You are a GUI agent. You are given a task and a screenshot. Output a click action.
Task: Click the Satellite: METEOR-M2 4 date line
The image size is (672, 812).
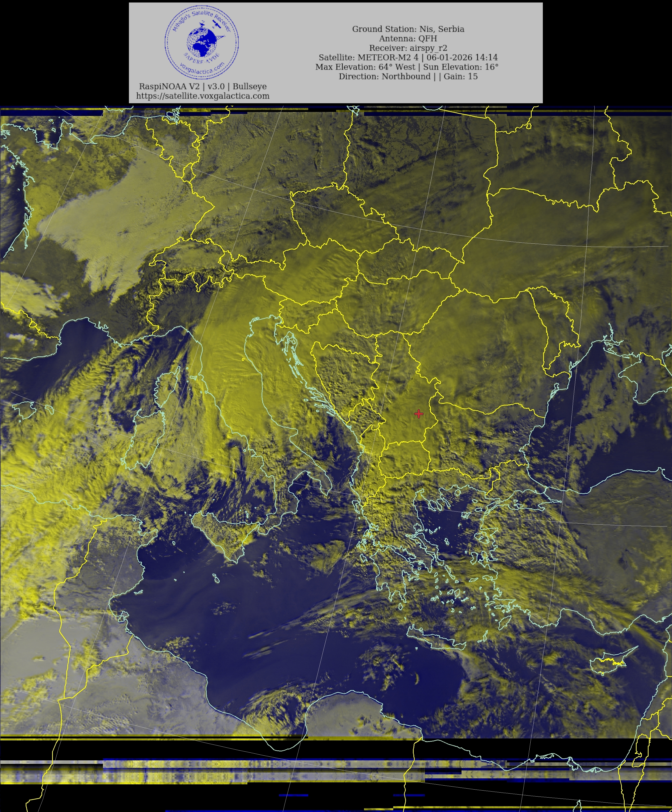(x=408, y=58)
